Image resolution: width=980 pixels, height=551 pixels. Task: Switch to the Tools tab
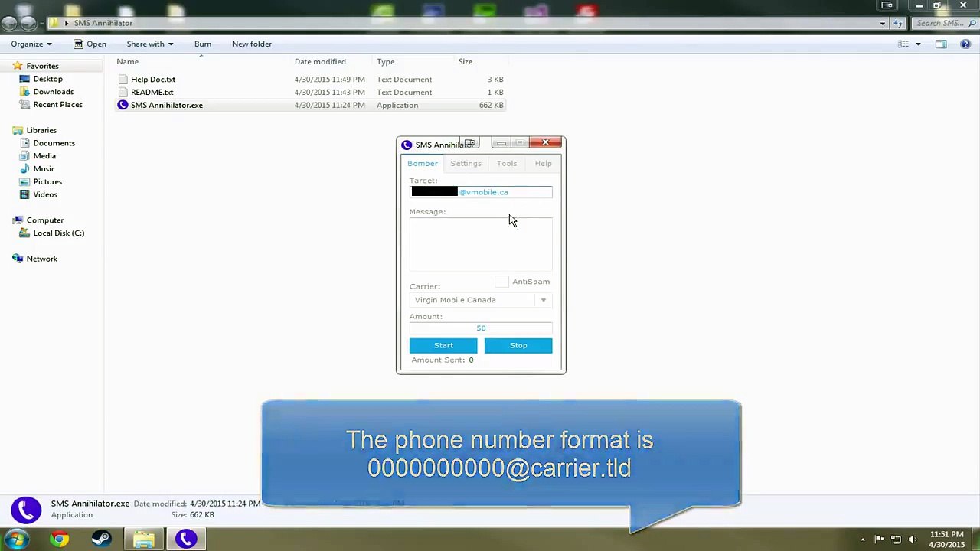point(507,163)
